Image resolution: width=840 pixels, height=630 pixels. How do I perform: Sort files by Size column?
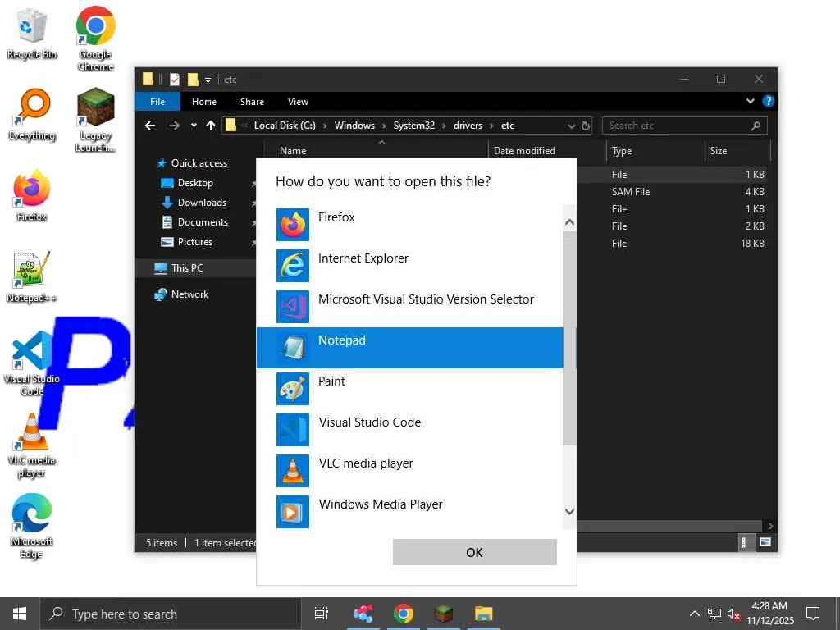tap(737, 151)
